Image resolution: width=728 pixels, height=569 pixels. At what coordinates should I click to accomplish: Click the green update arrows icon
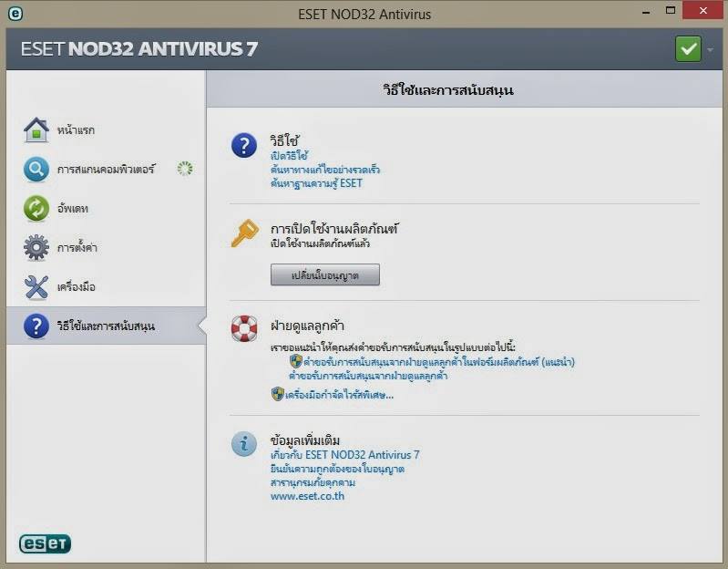click(36, 208)
